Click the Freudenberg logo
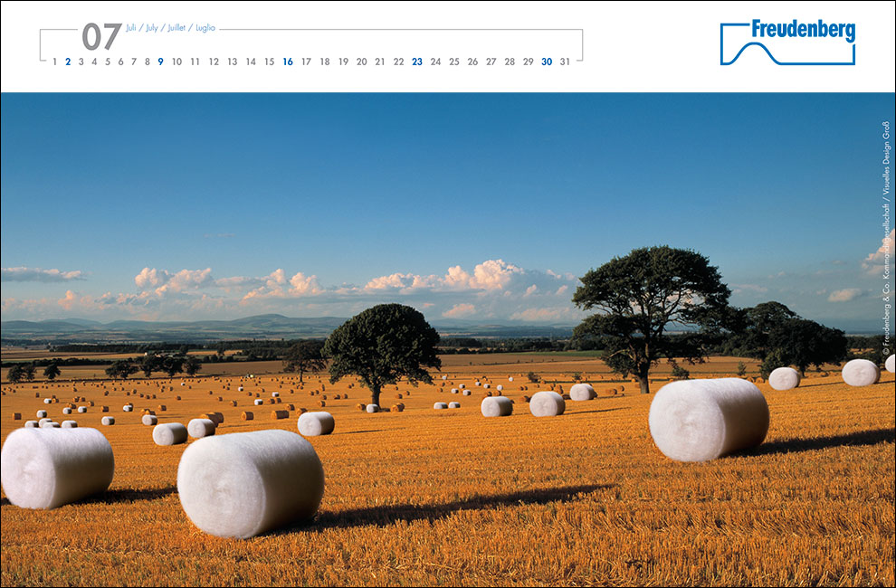 coord(787,43)
